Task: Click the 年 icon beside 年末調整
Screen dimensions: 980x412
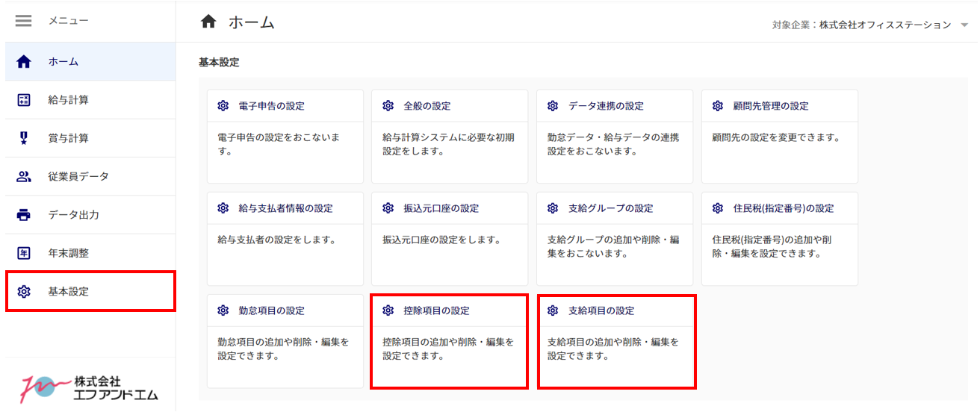Action: 24,253
